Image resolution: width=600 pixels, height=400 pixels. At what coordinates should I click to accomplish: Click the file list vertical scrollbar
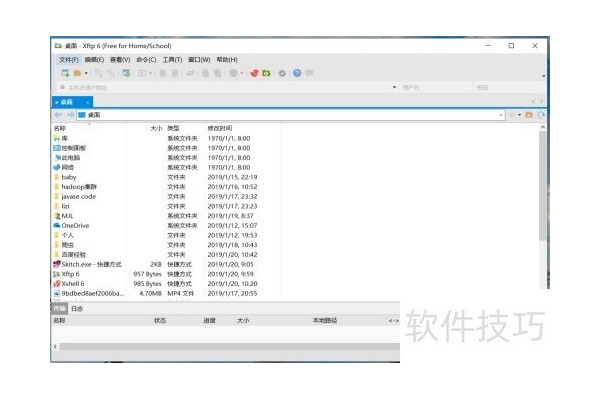click(542, 186)
